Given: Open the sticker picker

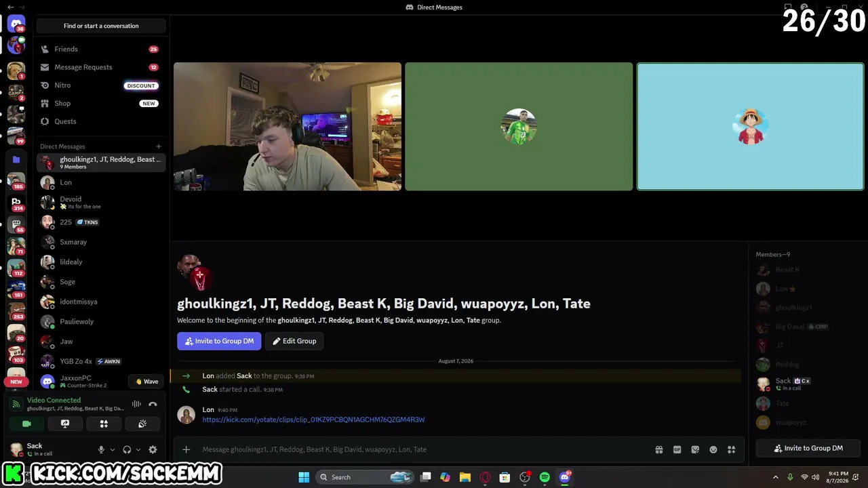Looking at the screenshot, I should pyautogui.click(x=695, y=449).
